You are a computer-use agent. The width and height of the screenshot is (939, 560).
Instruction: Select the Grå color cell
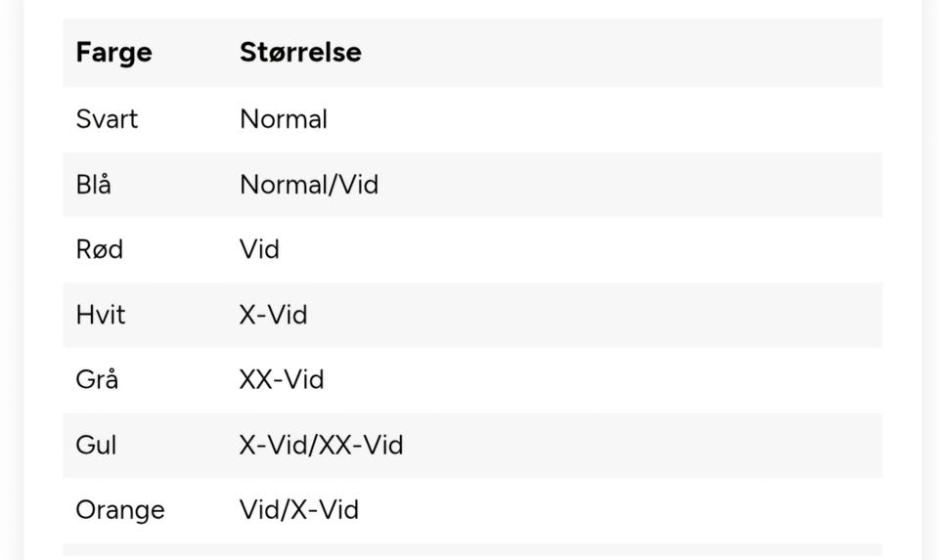click(97, 379)
